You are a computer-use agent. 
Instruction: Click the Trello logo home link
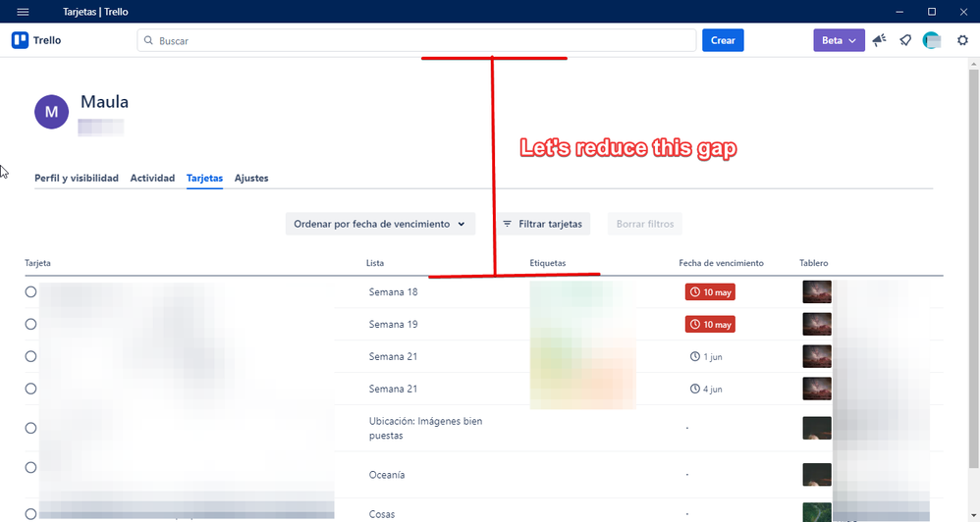click(36, 40)
